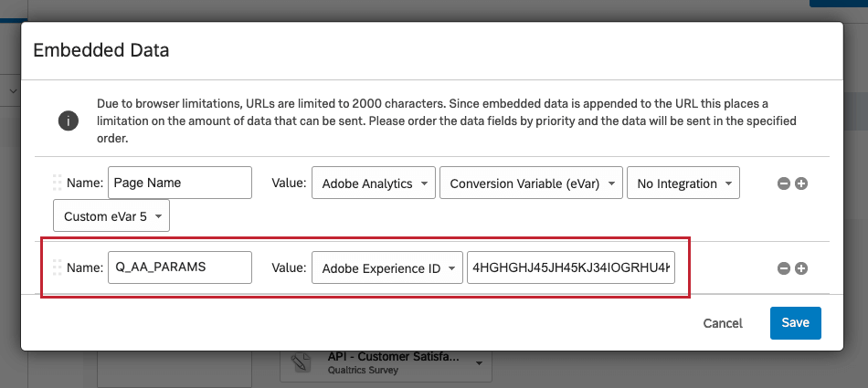Open the Custom eVar 5 dropdown
868x388 pixels.
[x=111, y=216]
